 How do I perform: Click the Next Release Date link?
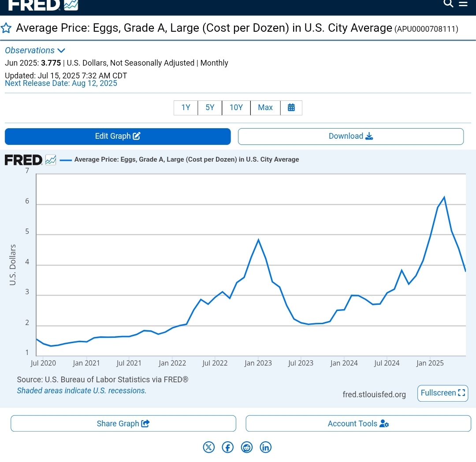tap(61, 83)
